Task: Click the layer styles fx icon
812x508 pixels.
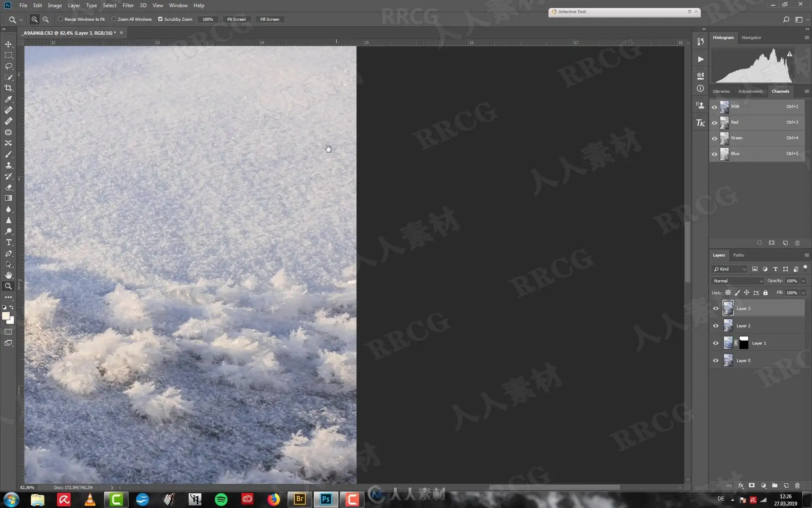Action: (x=741, y=486)
